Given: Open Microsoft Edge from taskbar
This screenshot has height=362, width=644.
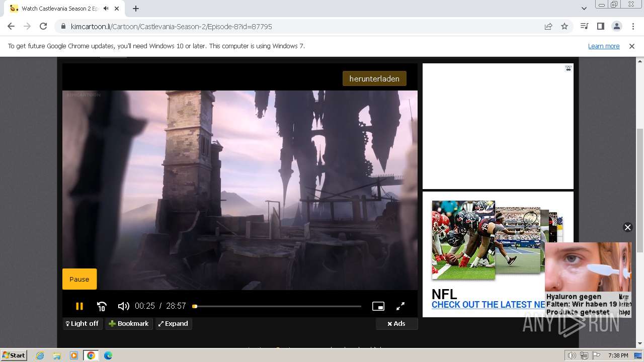Looking at the screenshot, I should click(108, 355).
